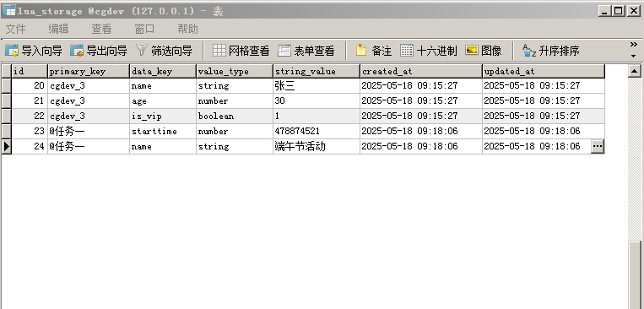Click created_at cell in row 22

pyautogui.click(x=421, y=116)
